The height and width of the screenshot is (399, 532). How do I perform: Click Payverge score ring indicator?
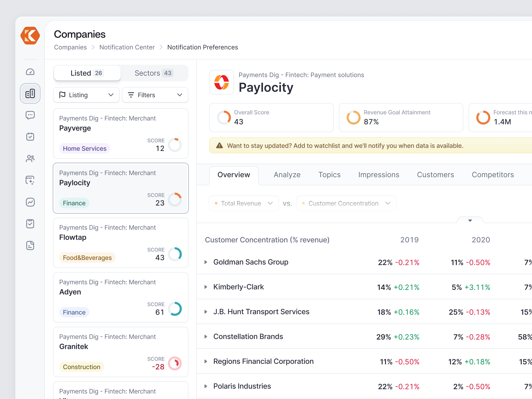(175, 145)
